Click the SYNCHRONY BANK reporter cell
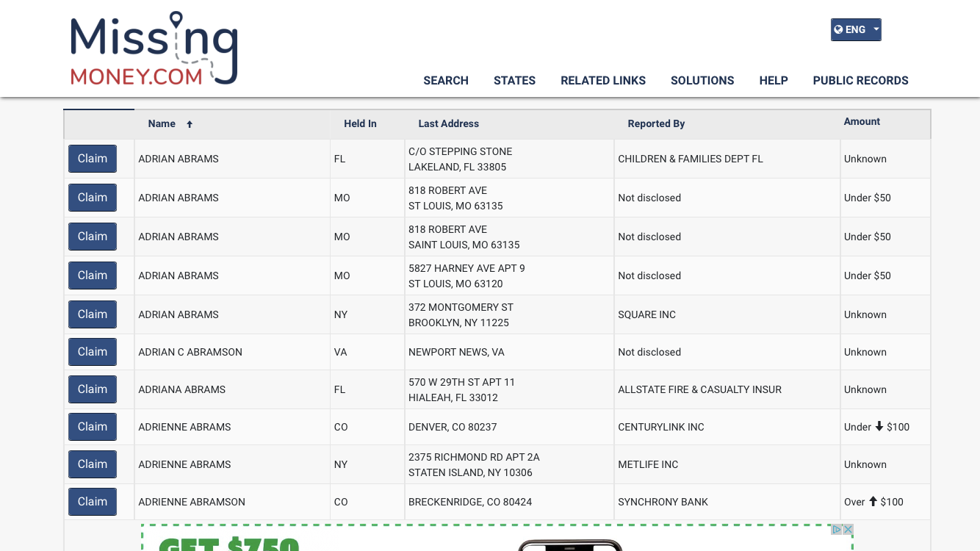Image resolution: width=980 pixels, height=551 pixels. click(x=727, y=502)
